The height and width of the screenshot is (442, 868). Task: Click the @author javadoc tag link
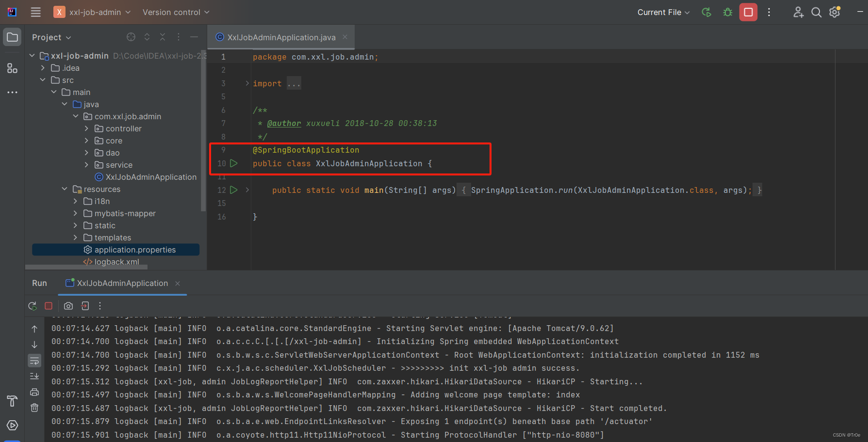coord(284,123)
